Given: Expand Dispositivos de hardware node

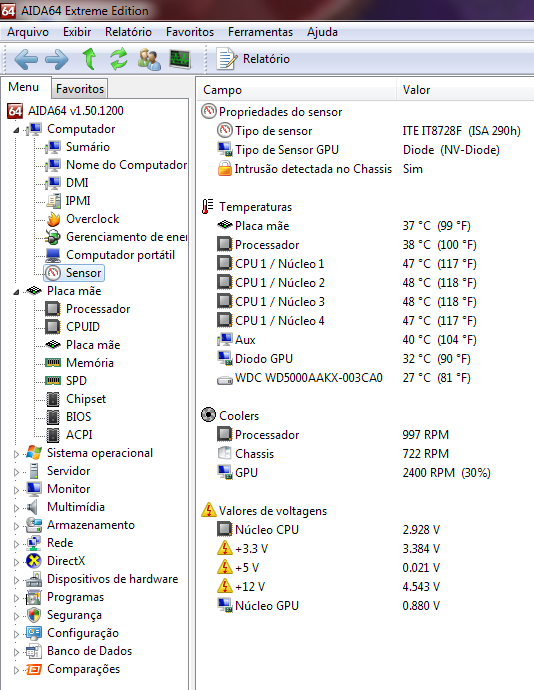Looking at the screenshot, I should click(16, 580).
